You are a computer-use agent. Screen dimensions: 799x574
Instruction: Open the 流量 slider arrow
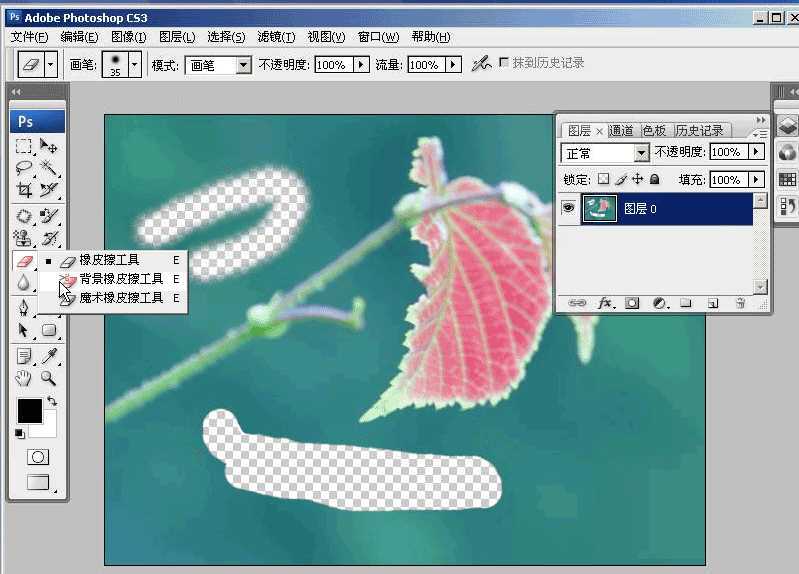(453, 65)
